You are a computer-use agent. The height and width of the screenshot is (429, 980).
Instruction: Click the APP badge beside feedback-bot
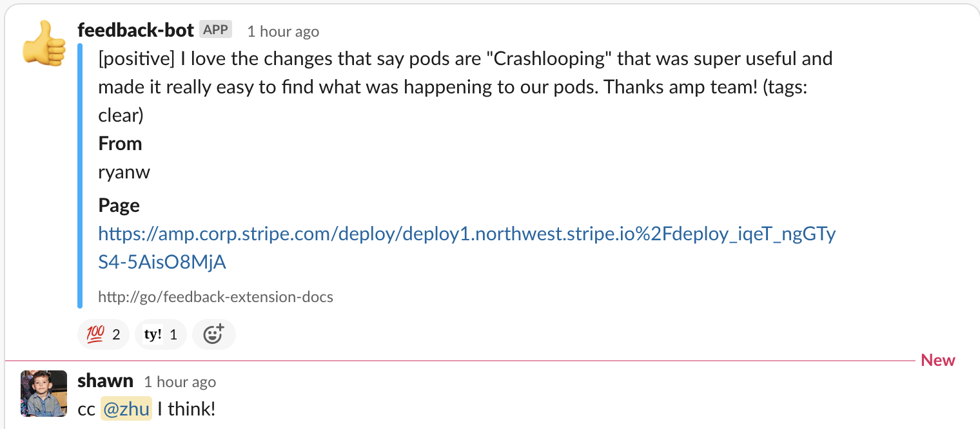pos(216,30)
